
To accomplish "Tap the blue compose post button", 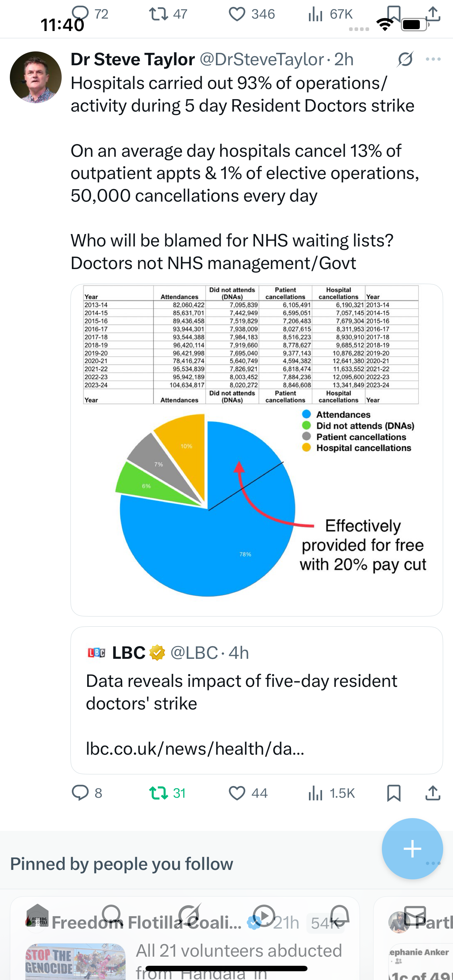I will click(412, 848).
